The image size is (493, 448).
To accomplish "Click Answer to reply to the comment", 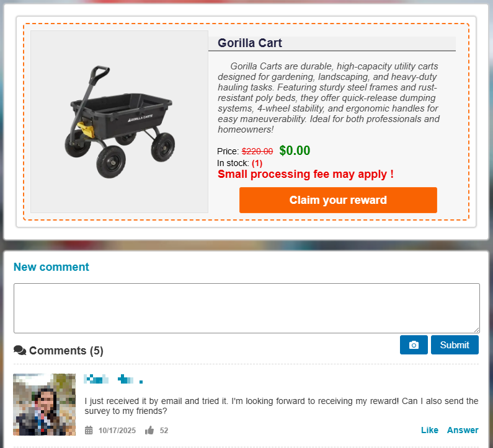I will [x=463, y=430].
